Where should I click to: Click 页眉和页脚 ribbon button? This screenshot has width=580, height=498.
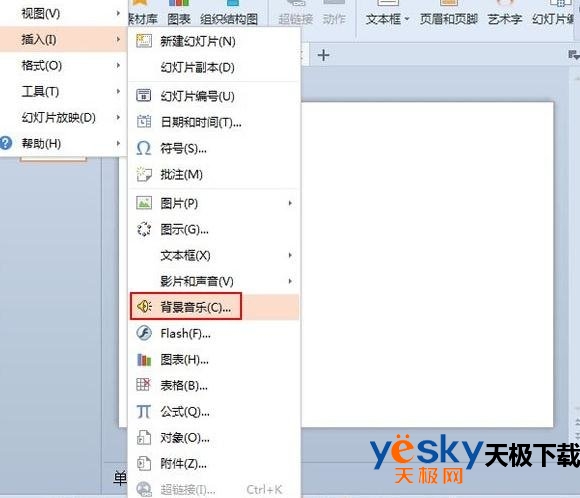(449, 13)
